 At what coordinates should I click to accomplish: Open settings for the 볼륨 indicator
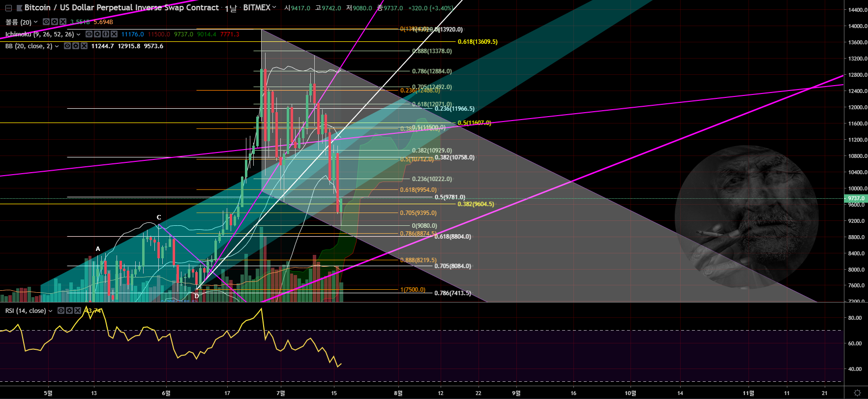(x=55, y=22)
